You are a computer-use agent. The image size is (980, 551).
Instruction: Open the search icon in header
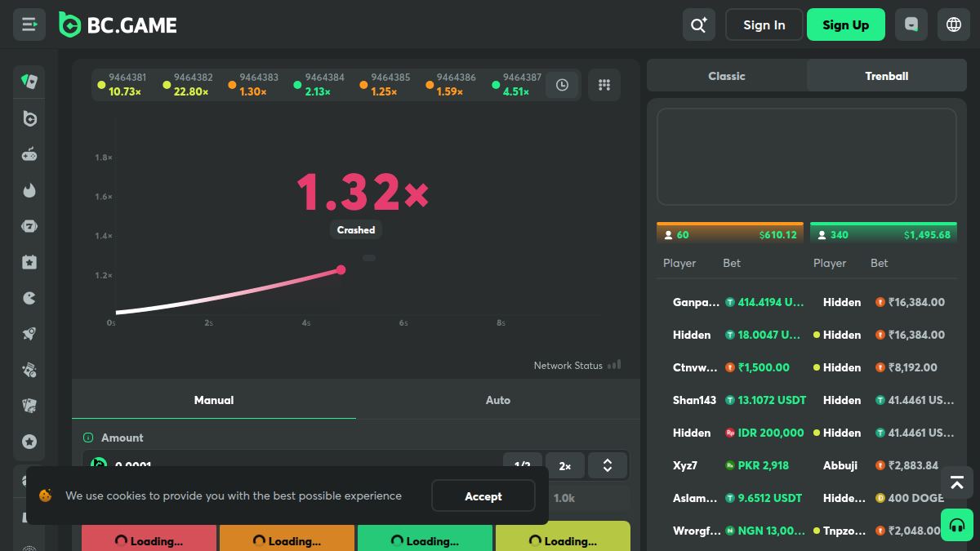click(699, 24)
